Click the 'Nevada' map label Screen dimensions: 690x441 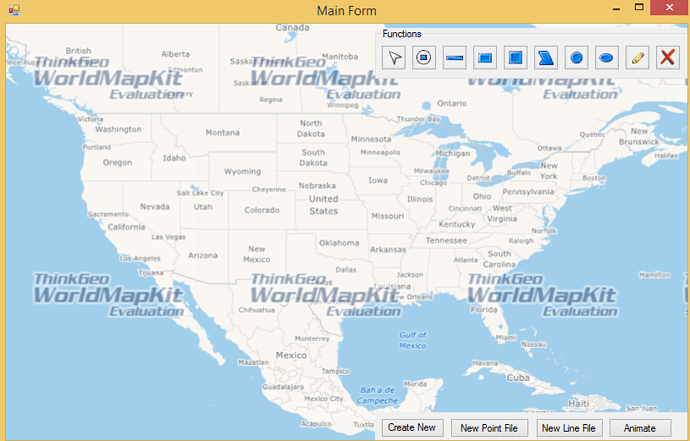point(155,207)
